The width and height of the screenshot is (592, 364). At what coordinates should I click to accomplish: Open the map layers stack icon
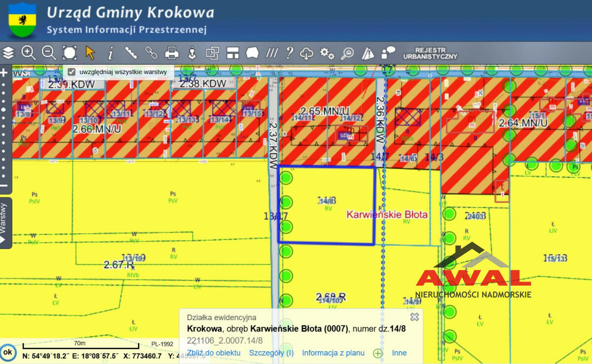coord(8,52)
